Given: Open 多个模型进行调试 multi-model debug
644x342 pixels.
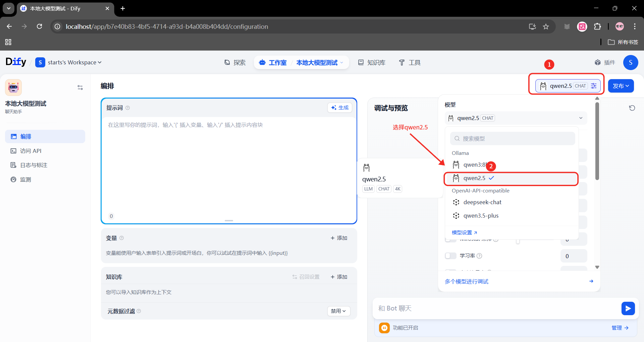Looking at the screenshot, I should (519, 281).
